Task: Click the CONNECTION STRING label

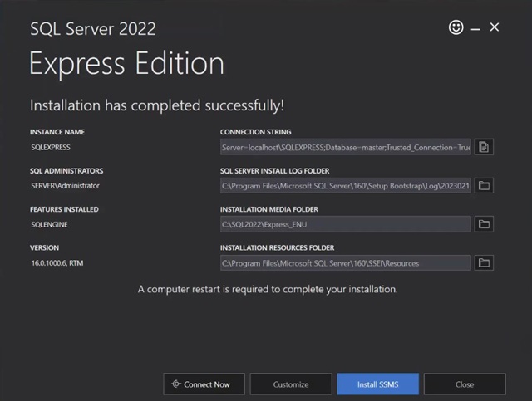Action: (255, 132)
